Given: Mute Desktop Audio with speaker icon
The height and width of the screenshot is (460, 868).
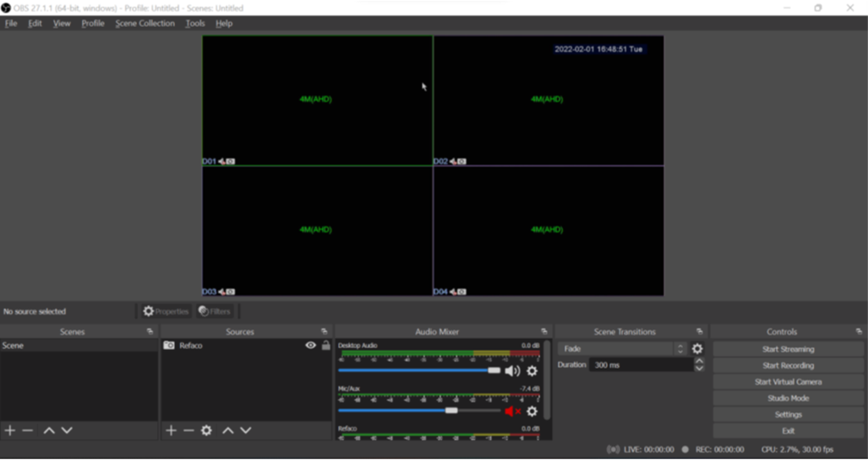Looking at the screenshot, I should coord(513,371).
